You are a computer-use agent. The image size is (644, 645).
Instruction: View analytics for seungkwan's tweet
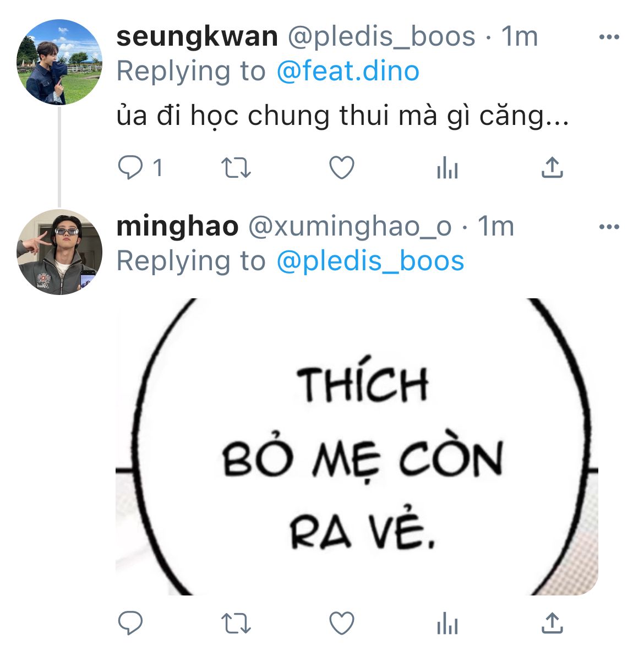pos(447,167)
